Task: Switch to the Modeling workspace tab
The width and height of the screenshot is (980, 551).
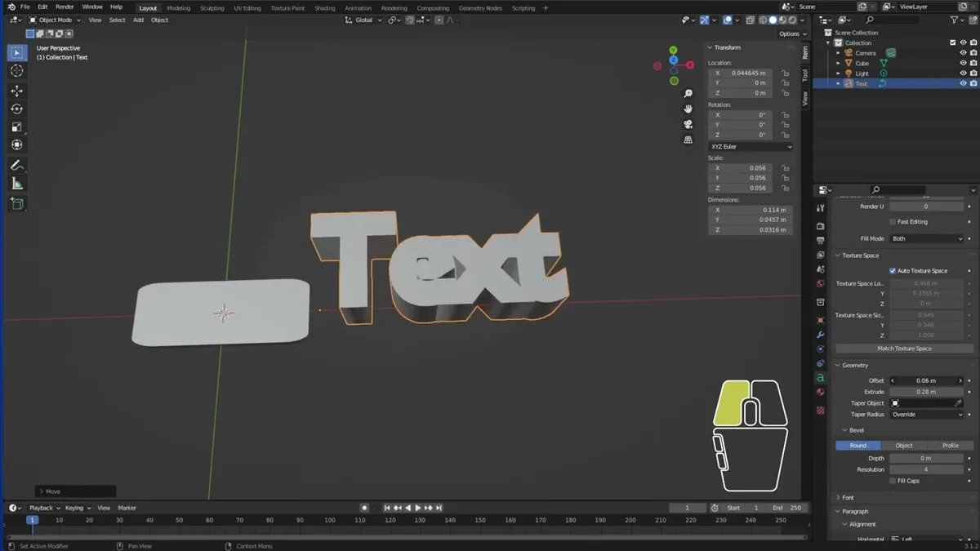Action: [x=179, y=8]
